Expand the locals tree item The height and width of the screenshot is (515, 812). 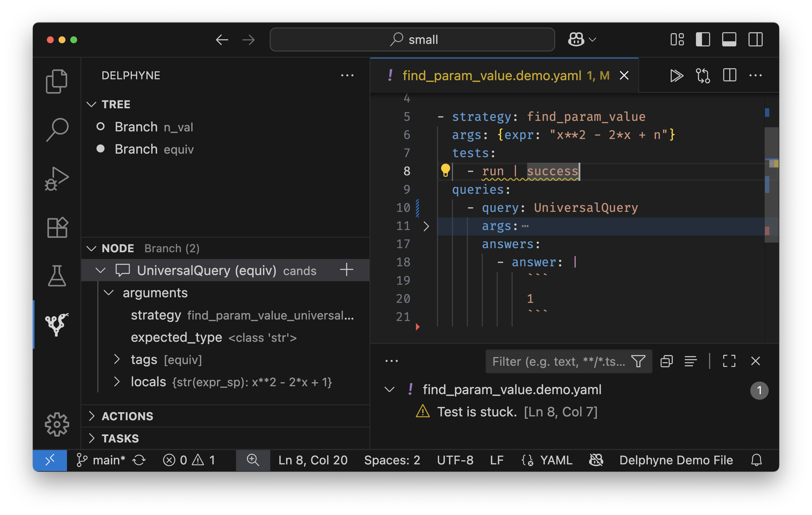117,382
